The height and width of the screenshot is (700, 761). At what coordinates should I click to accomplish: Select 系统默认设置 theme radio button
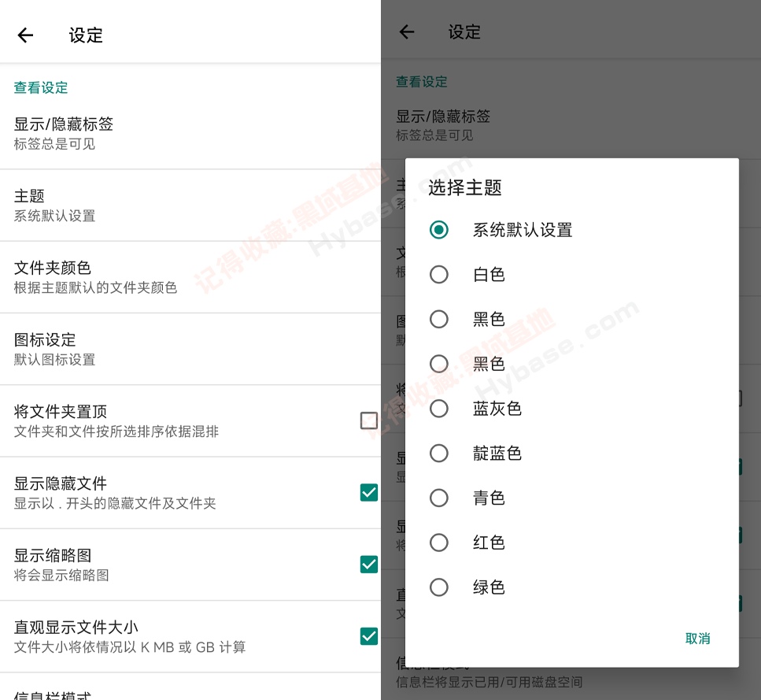(x=439, y=230)
